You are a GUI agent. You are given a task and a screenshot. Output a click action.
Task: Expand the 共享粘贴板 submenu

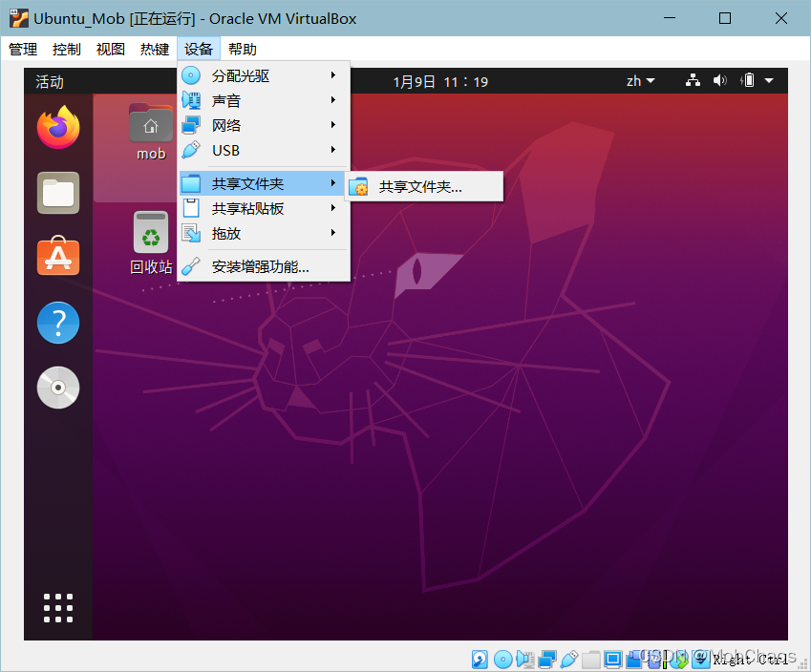[x=264, y=208]
